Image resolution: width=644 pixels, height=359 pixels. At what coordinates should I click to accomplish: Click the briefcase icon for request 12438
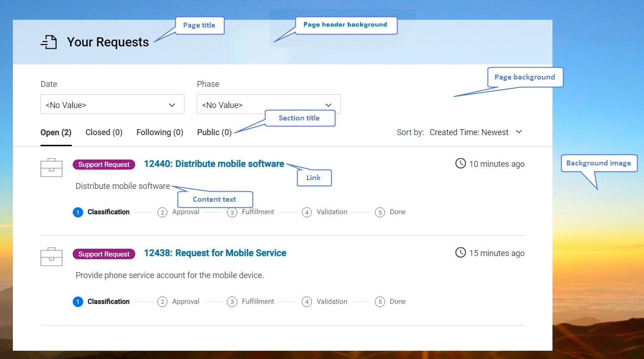pyautogui.click(x=51, y=256)
